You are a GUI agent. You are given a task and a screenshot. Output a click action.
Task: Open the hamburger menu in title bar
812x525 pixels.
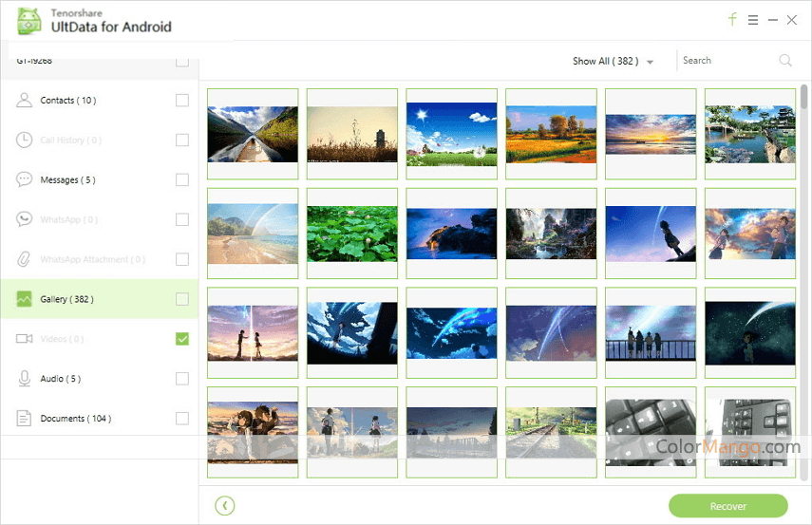coord(753,20)
